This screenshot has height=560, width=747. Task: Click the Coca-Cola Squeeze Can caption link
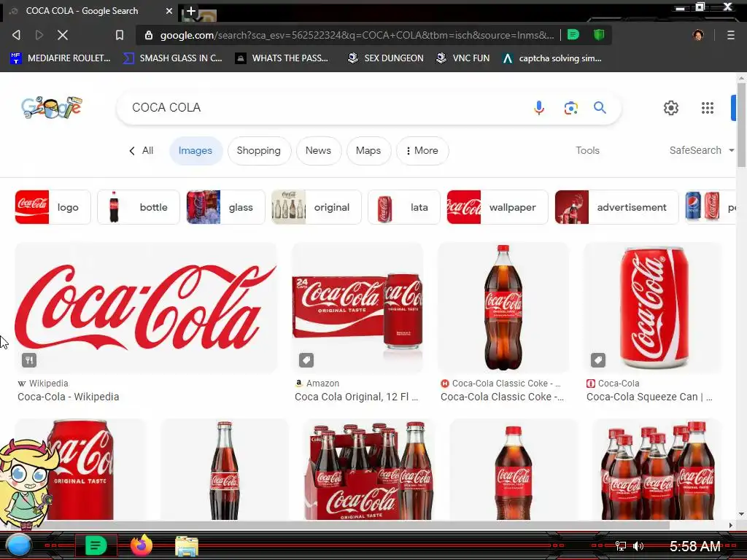coord(649,397)
